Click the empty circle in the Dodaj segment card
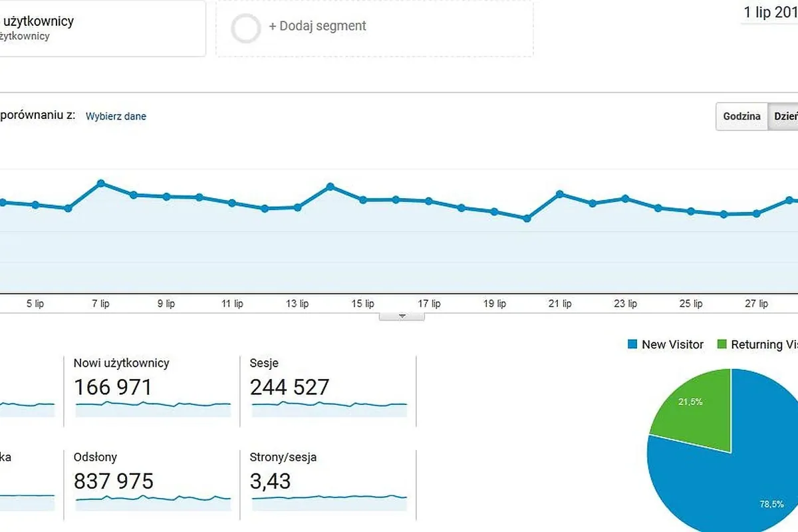 tap(245, 29)
